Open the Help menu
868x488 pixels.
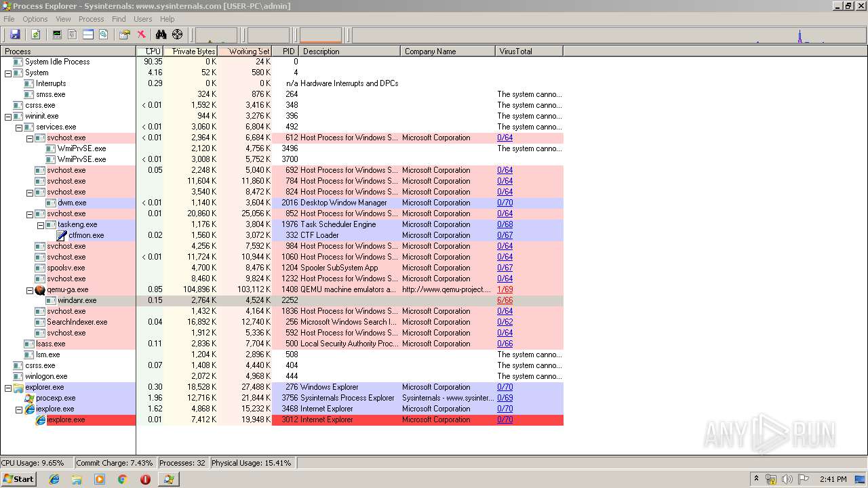click(167, 19)
